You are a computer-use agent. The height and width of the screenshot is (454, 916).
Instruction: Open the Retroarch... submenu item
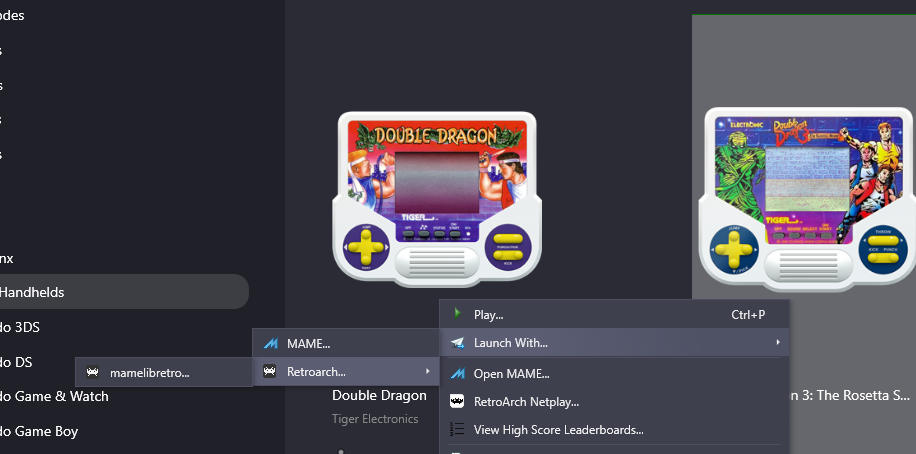[x=346, y=372]
